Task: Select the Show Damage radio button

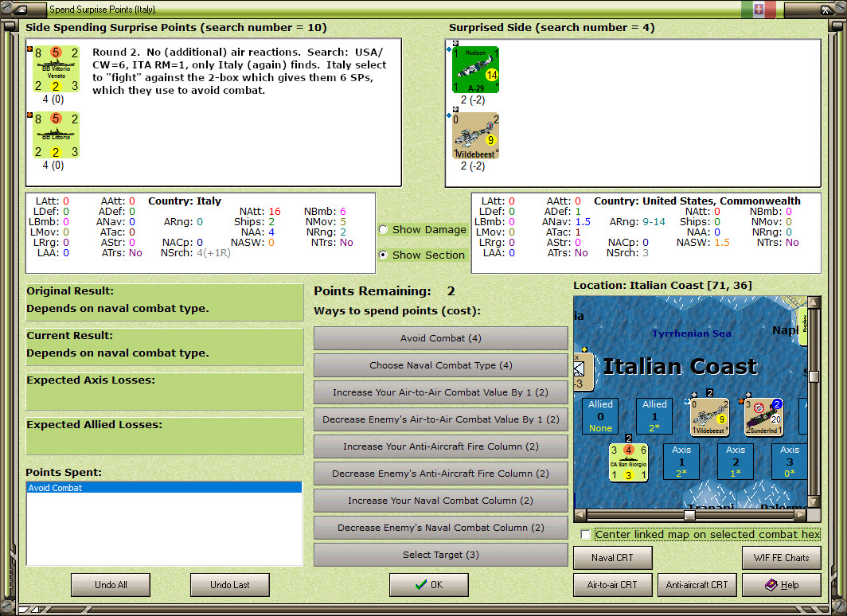Action: [383, 229]
